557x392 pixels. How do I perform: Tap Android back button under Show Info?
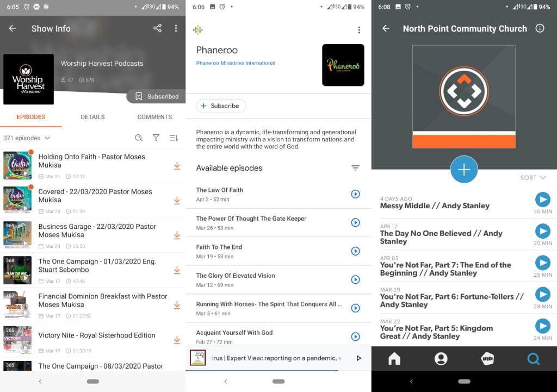tap(40, 381)
